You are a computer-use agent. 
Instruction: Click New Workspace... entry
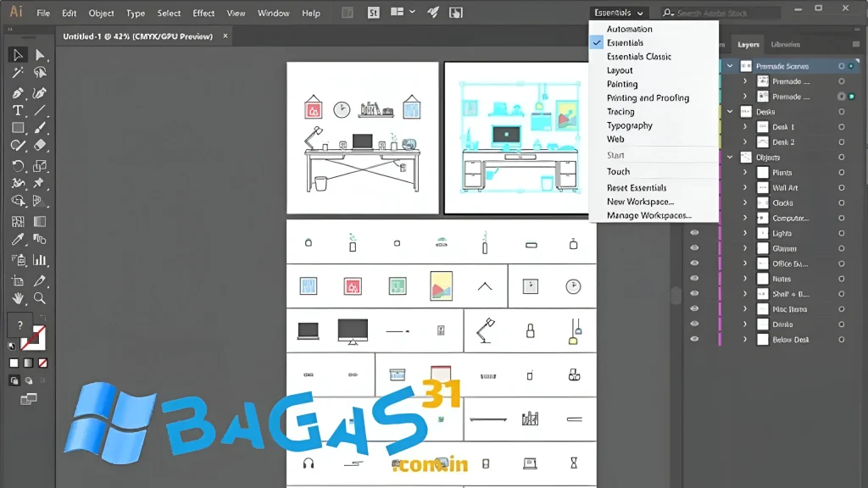coord(640,202)
